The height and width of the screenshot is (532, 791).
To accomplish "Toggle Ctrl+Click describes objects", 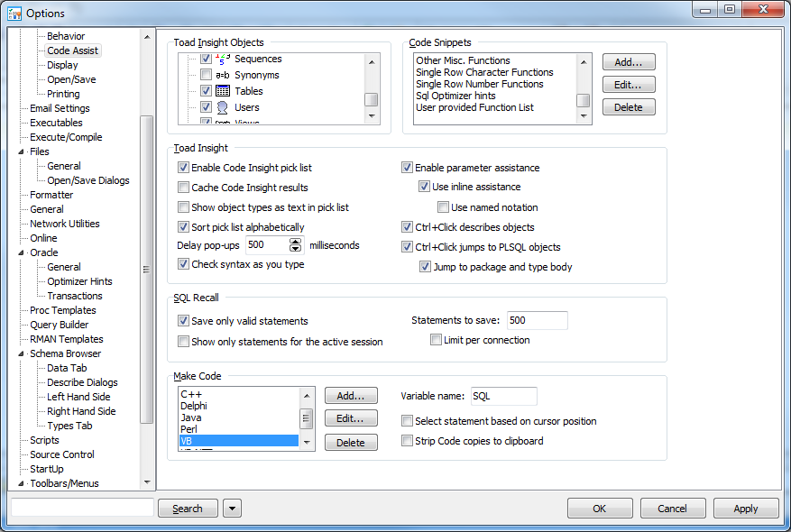I will pos(407,227).
